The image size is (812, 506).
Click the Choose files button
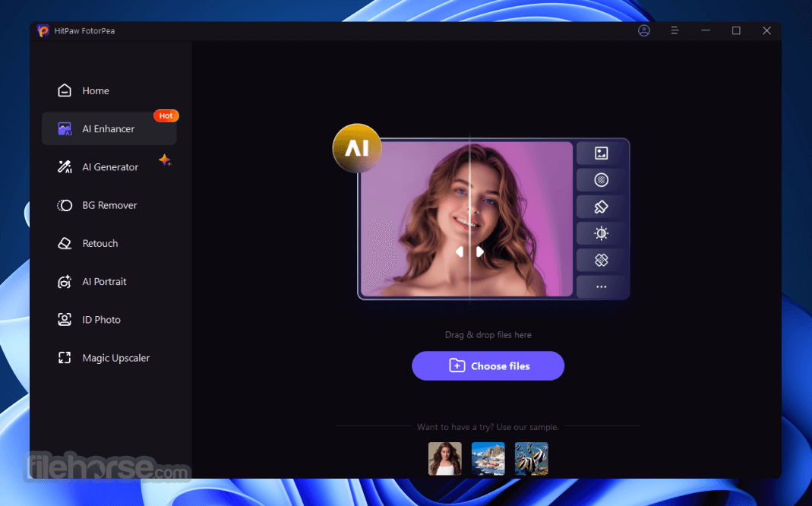(488, 365)
